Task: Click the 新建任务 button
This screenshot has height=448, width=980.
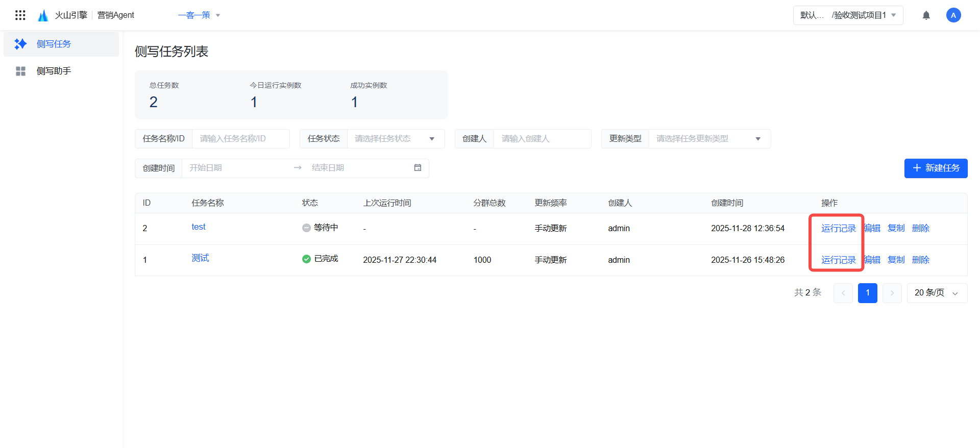Action: pyautogui.click(x=936, y=168)
